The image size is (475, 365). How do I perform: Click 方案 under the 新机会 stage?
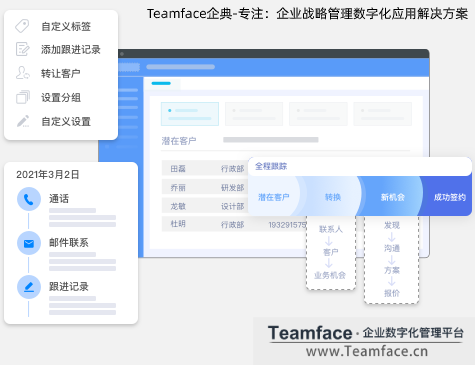[x=392, y=270]
